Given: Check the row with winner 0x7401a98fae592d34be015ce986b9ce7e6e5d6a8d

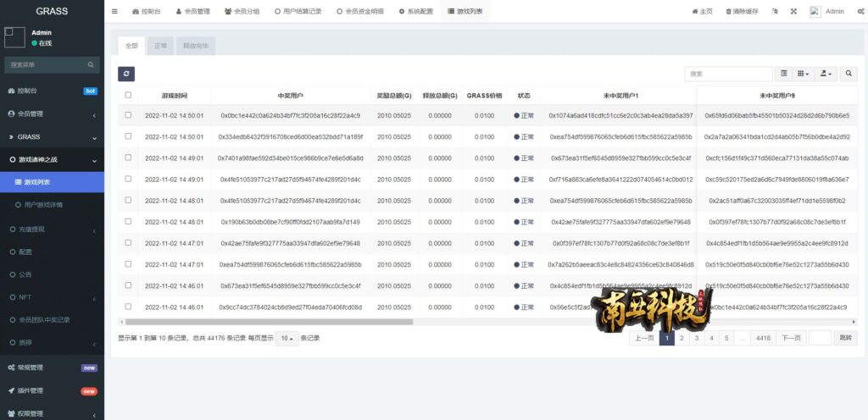Looking at the screenshot, I should pyautogui.click(x=129, y=157).
